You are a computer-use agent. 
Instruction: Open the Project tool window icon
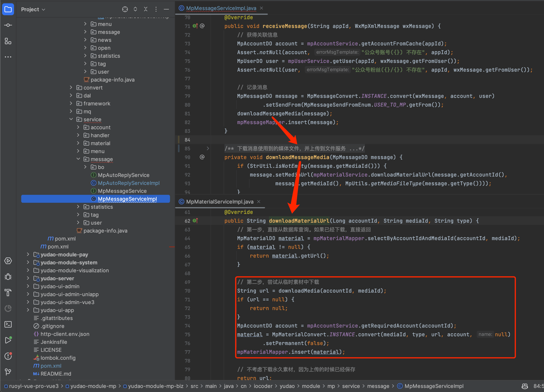pos(8,9)
